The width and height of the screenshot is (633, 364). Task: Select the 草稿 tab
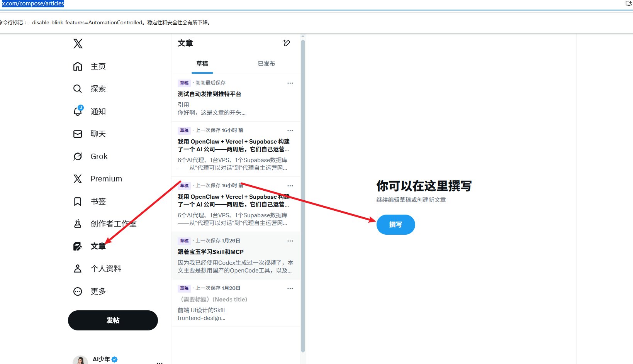202,64
